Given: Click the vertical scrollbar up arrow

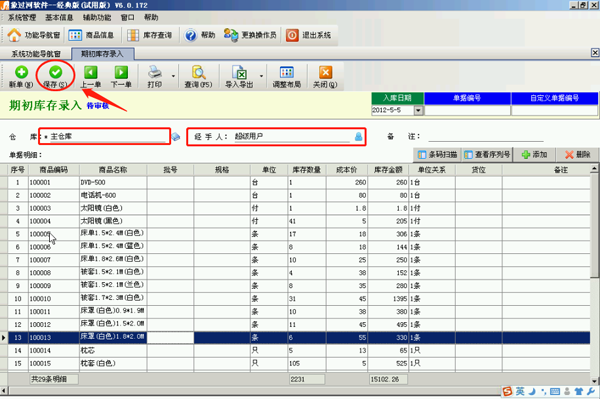Looking at the screenshot, I should (x=594, y=168).
